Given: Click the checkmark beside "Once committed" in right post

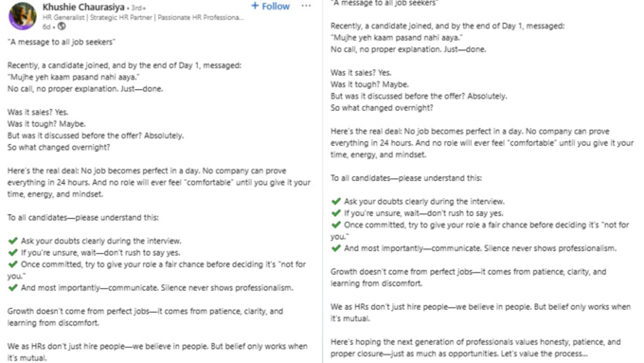Looking at the screenshot, I should click(x=336, y=225).
